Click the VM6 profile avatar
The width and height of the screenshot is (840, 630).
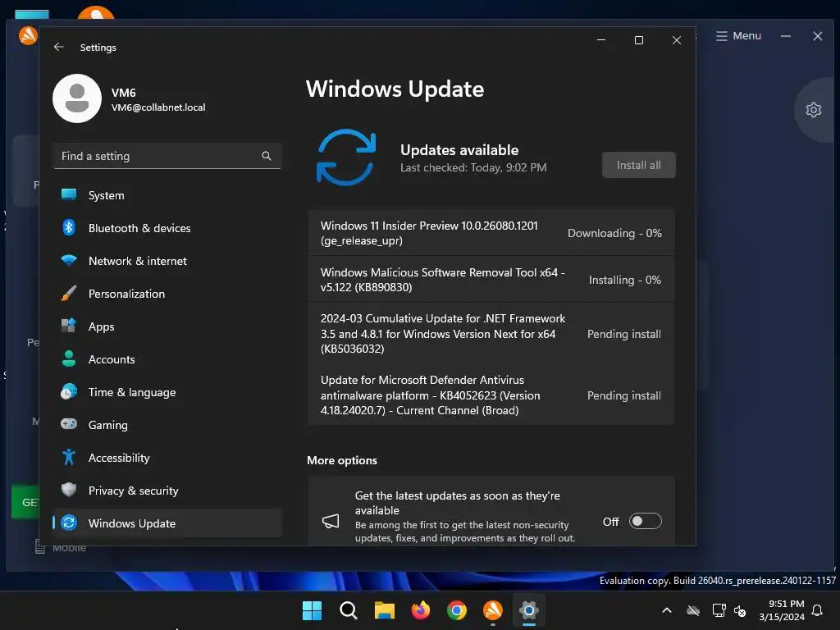77,98
